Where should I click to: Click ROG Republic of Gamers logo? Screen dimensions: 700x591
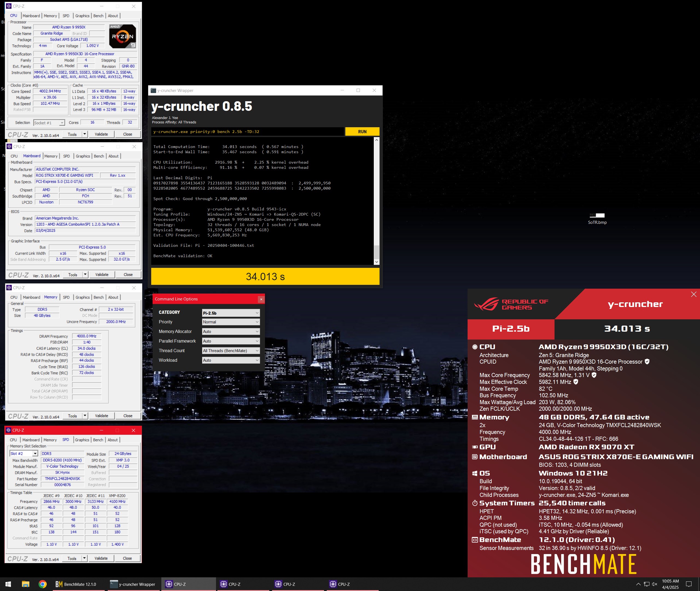[x=511, y=304]
